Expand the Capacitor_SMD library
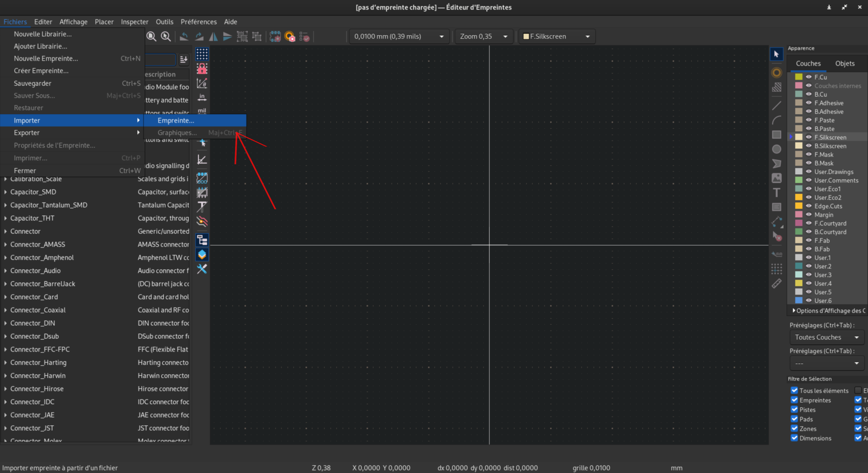 (x=5, y=192)
